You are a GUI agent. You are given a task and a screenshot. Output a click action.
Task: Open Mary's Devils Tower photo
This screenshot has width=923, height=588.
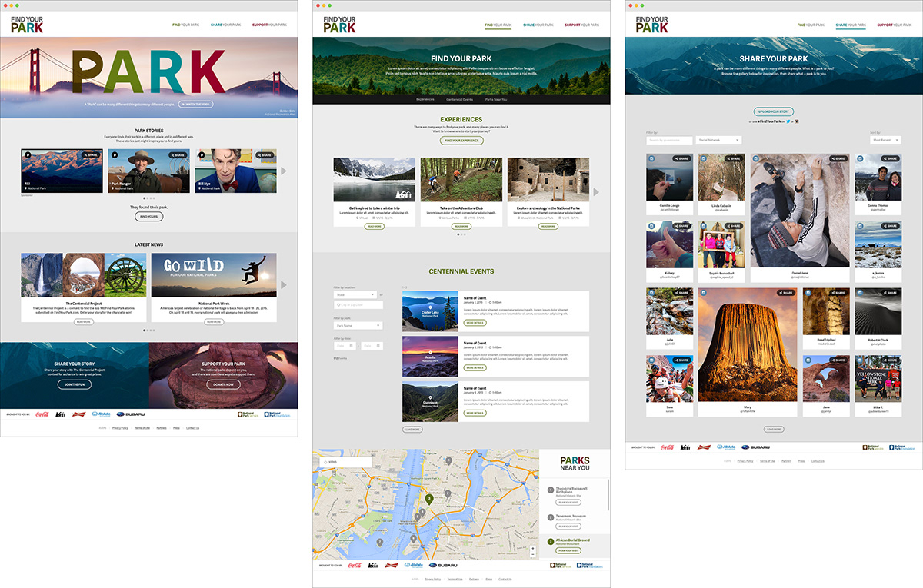(x=748, y=345)
